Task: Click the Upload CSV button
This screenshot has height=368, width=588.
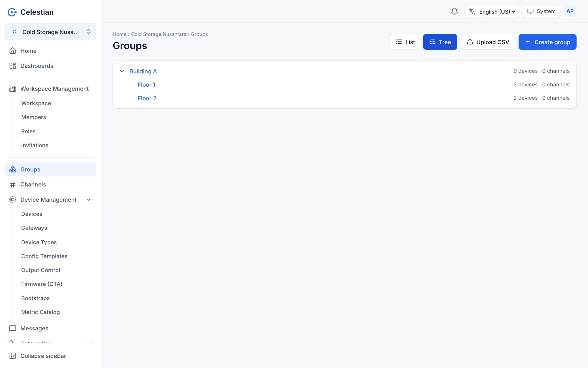Action: [488, 42]
